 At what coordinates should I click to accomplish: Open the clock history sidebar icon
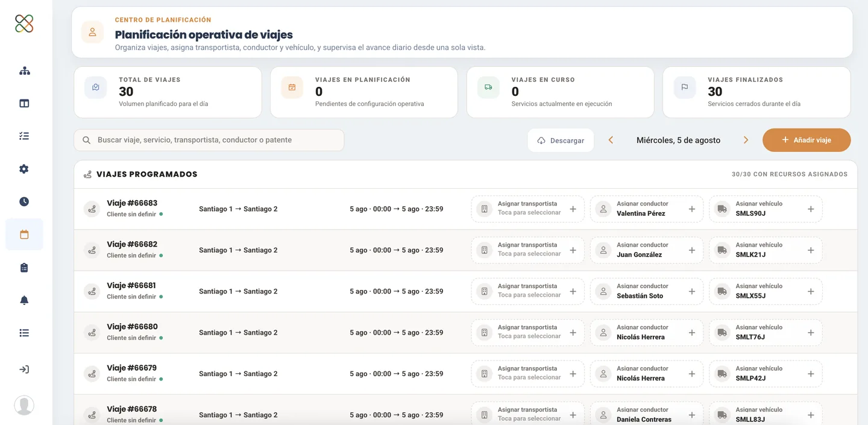pyautogui.click(x=24, y=201)
